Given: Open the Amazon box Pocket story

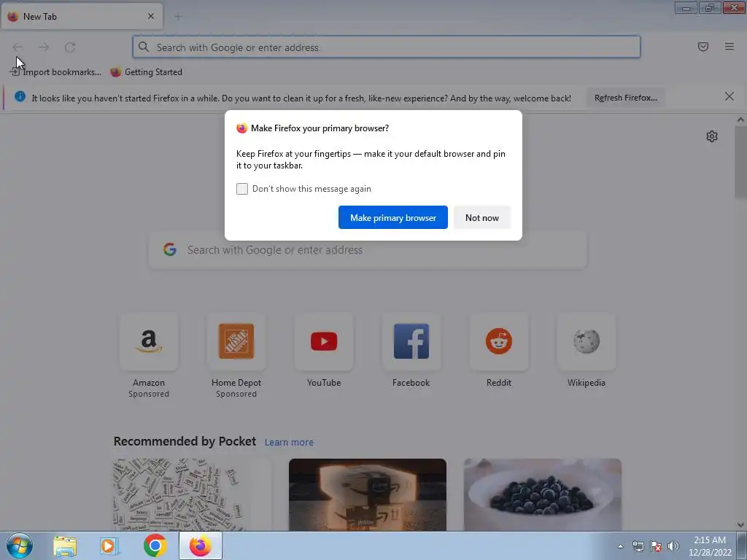Looking at the screenshot, I should pyautogui.click(x=368, y=495).
